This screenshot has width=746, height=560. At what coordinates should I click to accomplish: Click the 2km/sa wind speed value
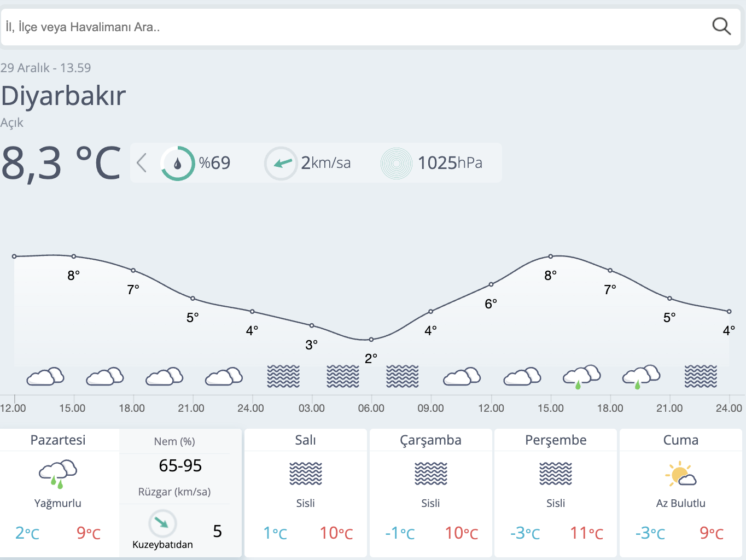pos(326,163)
